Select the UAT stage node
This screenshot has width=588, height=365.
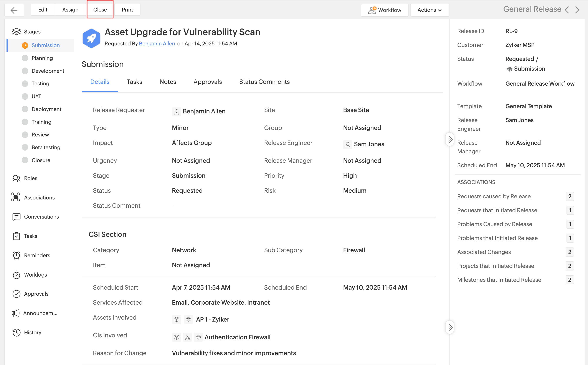coord(25,96)
